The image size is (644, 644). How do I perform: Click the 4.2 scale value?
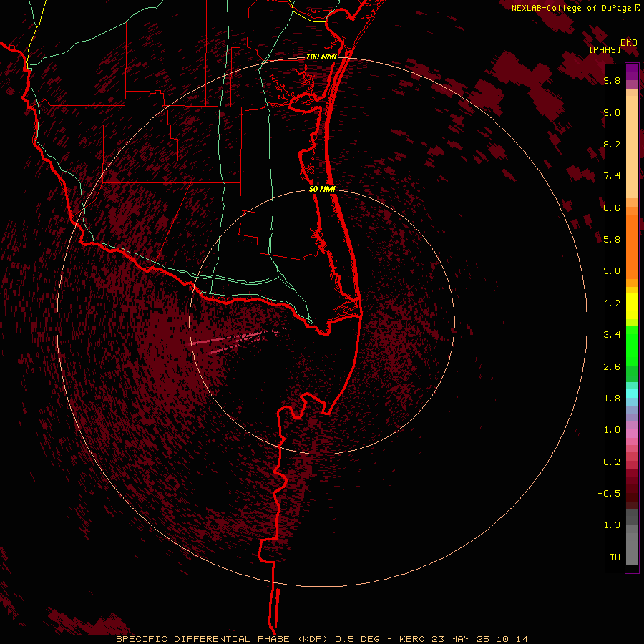[612, 303]
